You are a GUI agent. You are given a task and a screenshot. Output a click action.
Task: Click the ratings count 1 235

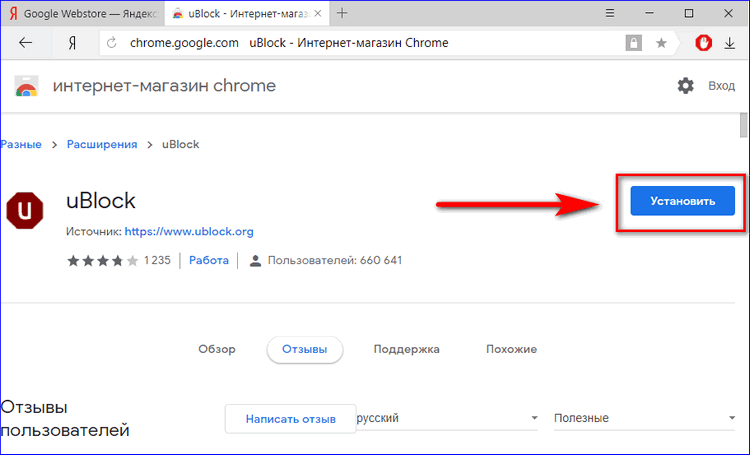157,260
